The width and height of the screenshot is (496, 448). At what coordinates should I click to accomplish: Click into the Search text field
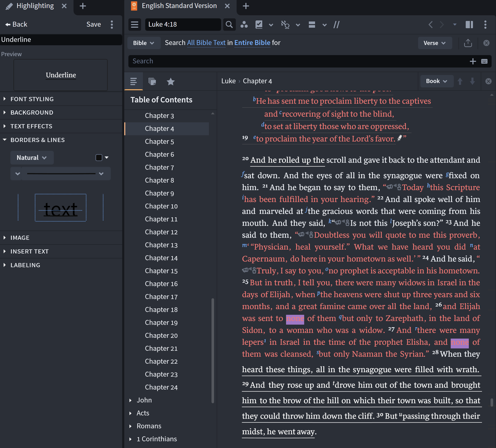point(298,61)
